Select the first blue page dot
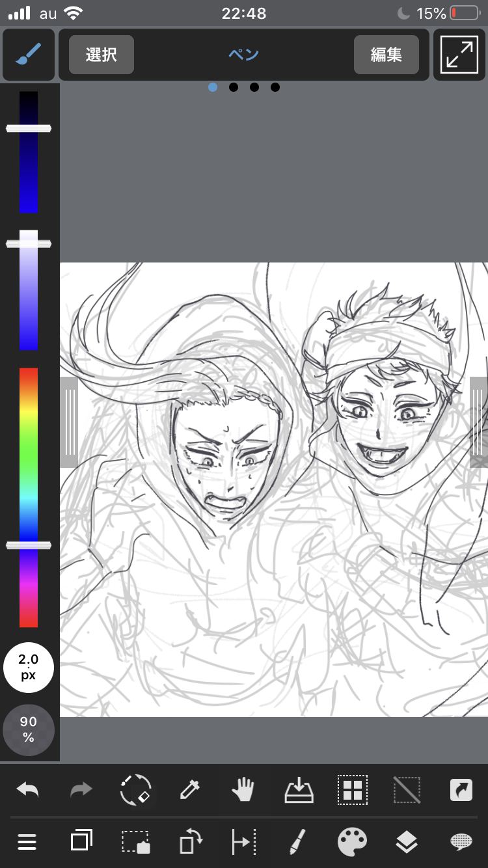 coord(213,87)
